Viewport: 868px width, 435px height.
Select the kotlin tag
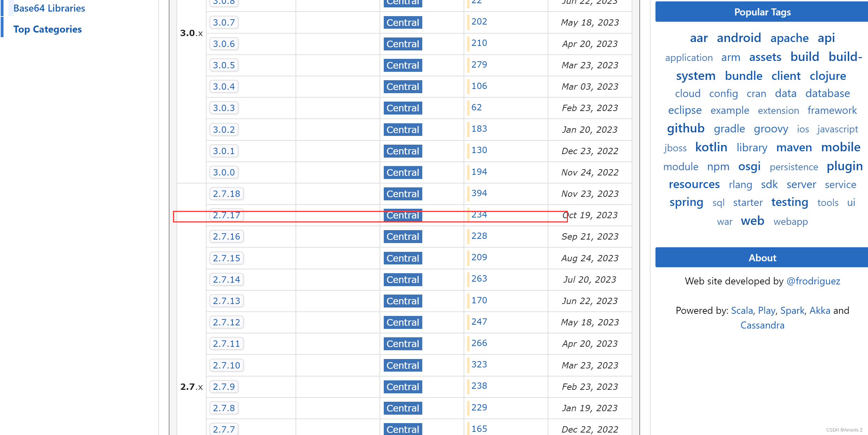[711, 147]
